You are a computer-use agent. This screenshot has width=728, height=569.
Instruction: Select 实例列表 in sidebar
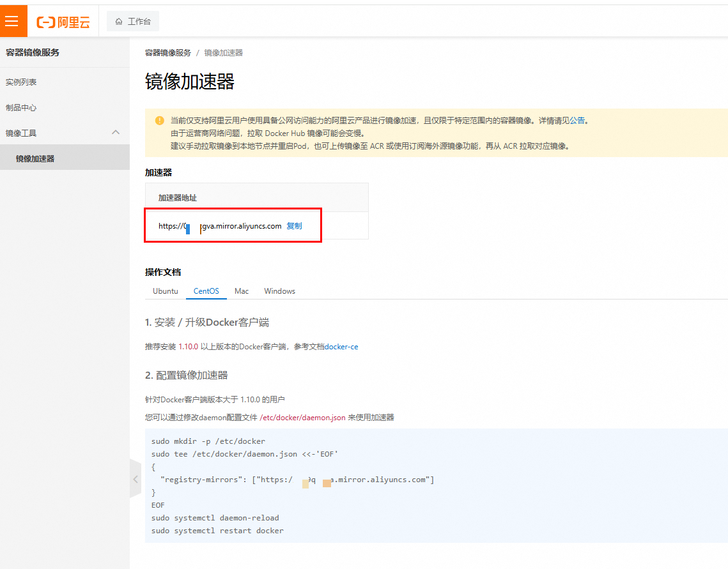pos(21,82)
